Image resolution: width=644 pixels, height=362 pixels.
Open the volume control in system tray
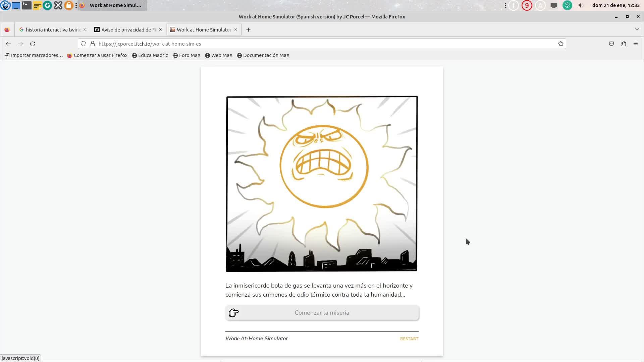pos(581,5)
